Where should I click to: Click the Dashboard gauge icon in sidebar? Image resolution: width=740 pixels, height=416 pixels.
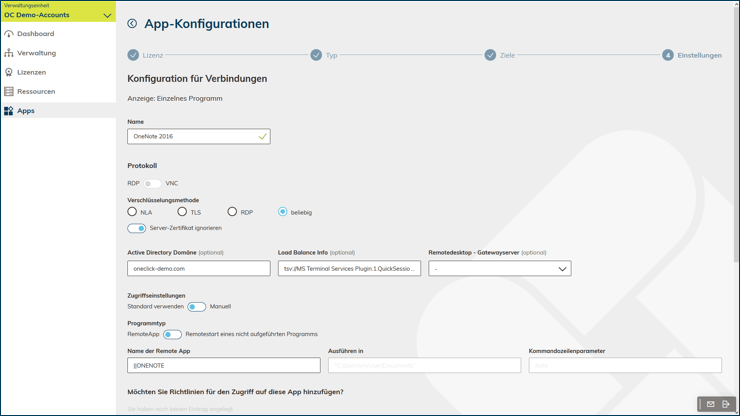tap(9, 34)
